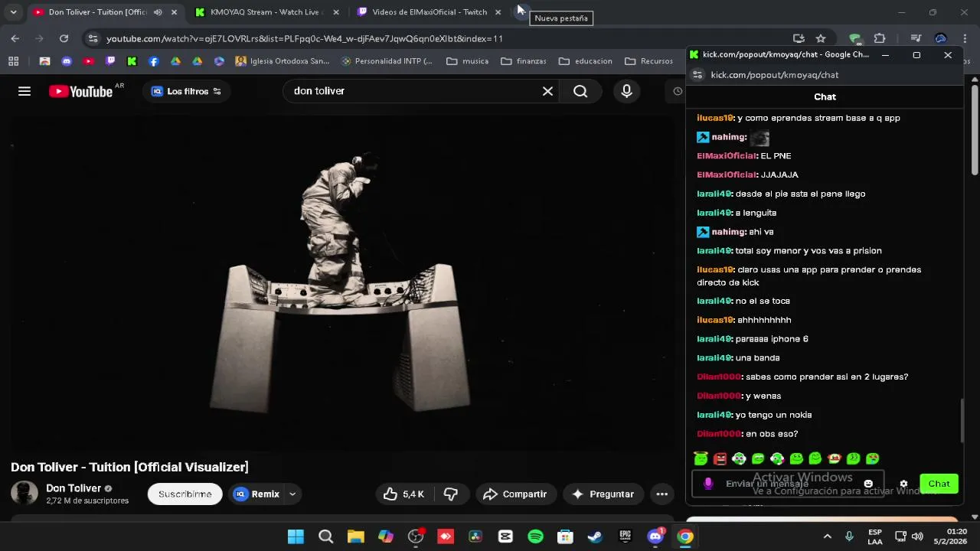The height and width of the screenshot is (551, 980).
Task: Show hidden system tray icons
Action: tap(827, 536)
